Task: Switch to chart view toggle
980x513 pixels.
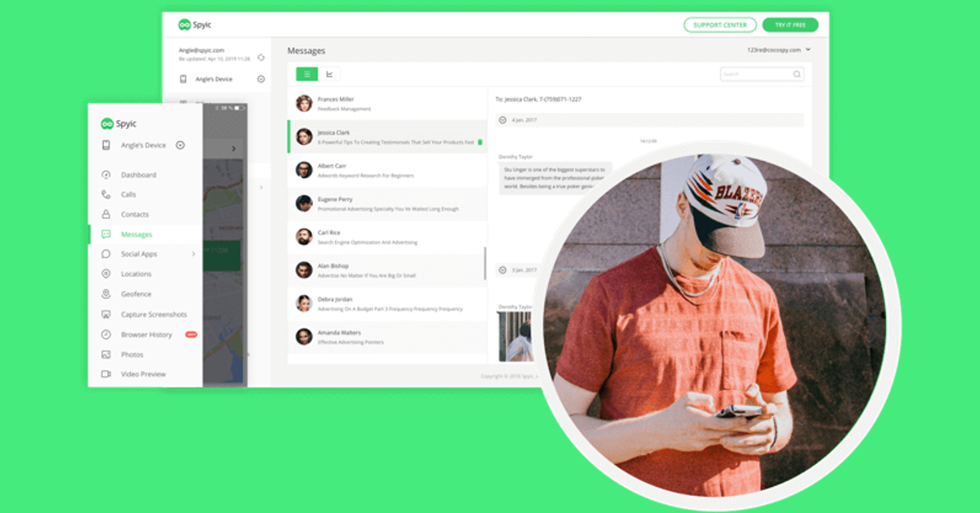Action: coord(329,74)
